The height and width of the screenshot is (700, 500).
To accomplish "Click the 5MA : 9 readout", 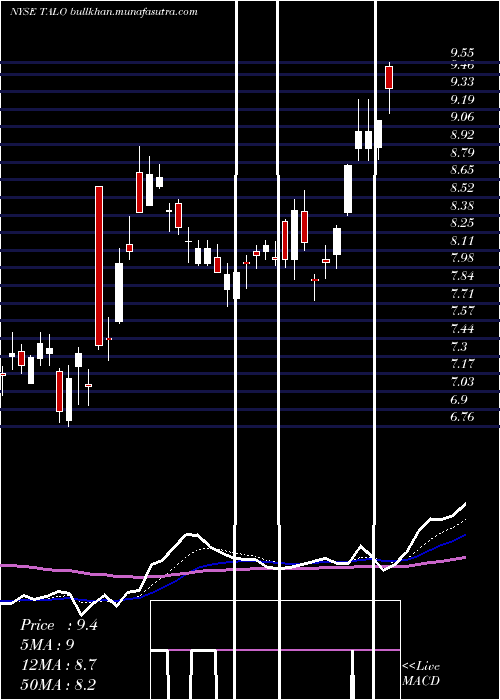I will [47, 646].
